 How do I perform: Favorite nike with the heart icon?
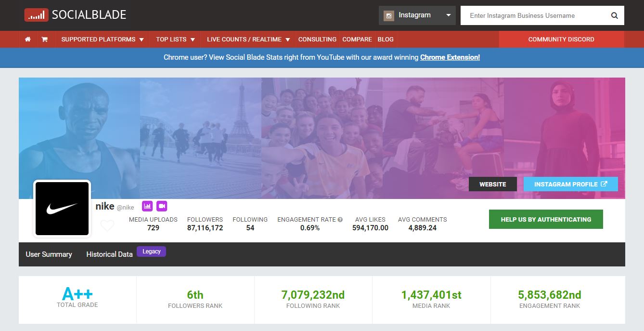click(107, 225)
